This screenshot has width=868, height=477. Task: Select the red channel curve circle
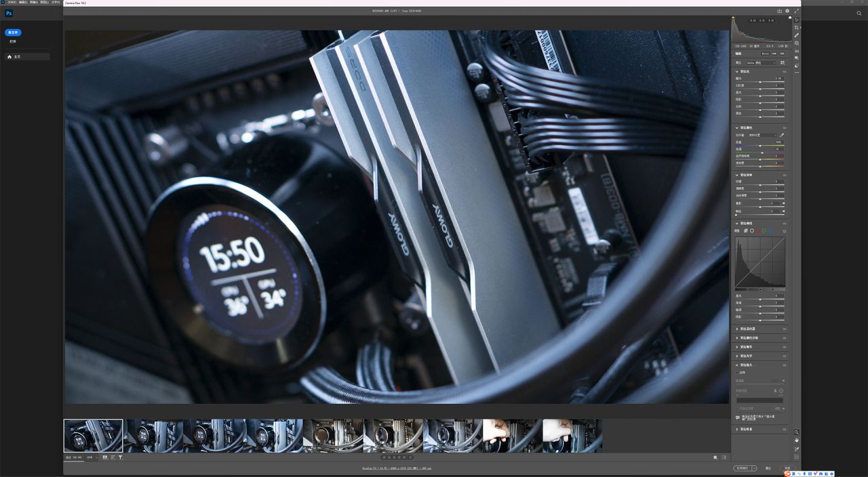point(757,231)
